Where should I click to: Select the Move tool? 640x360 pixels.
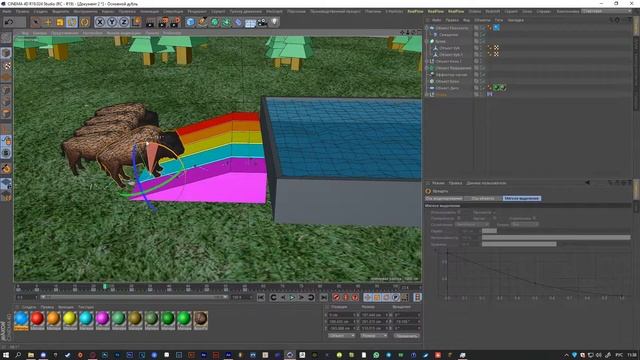point(48,22)
